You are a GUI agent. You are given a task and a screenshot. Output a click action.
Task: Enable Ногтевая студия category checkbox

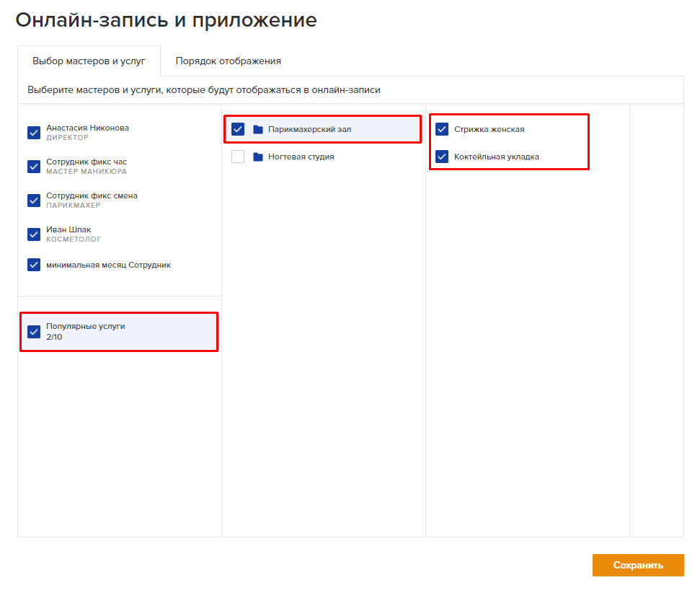click(x=238, y=157)
